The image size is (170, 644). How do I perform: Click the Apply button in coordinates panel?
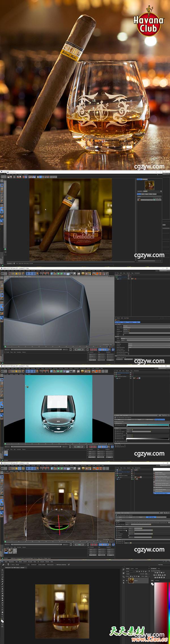109,457
